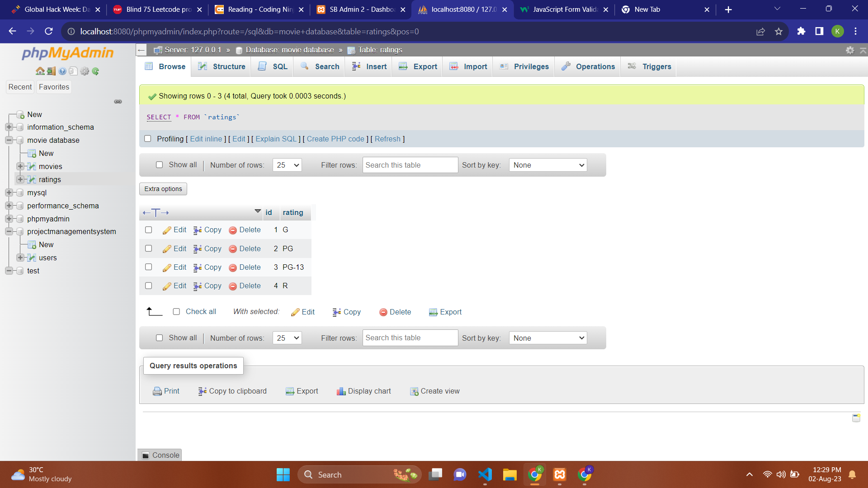The width and height of the screenshot is (868, 488).
Task: Click the green reload navigation panel icon
Action: (95, 71)
